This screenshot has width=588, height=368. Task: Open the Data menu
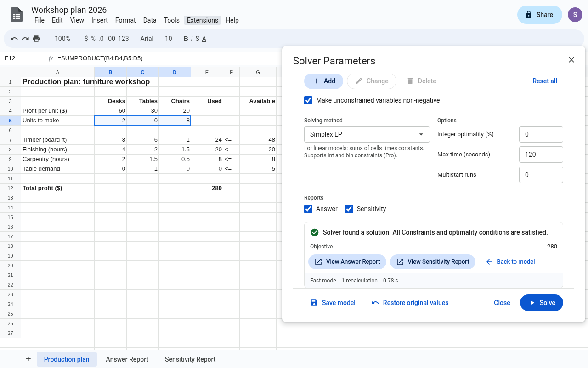(150, 20)
